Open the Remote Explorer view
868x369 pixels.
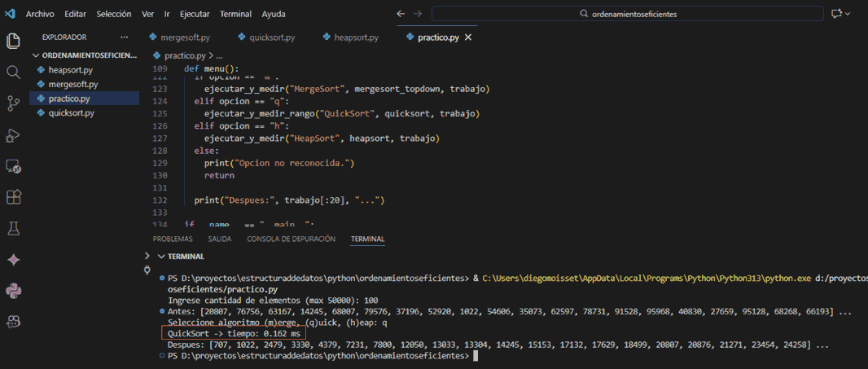(13, 166)
